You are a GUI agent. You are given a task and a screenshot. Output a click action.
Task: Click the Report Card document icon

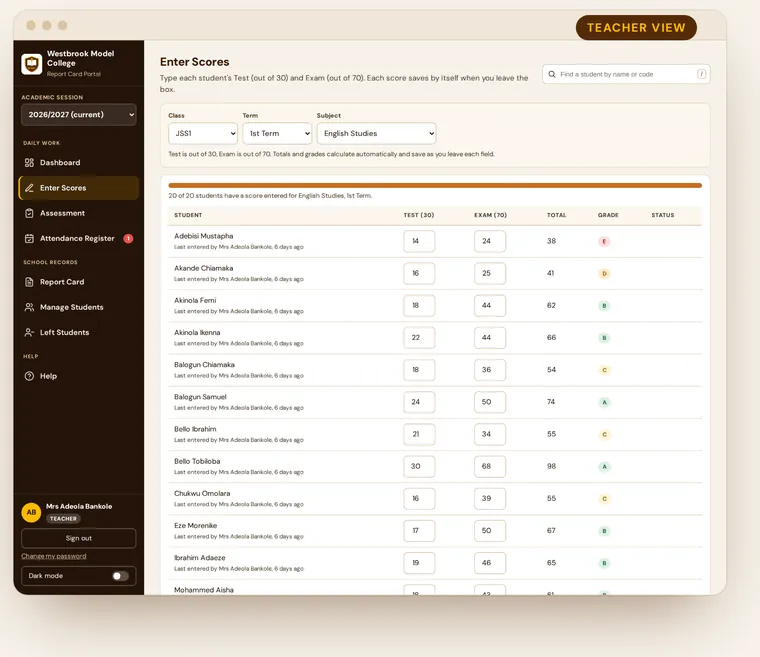click(29, 282)
